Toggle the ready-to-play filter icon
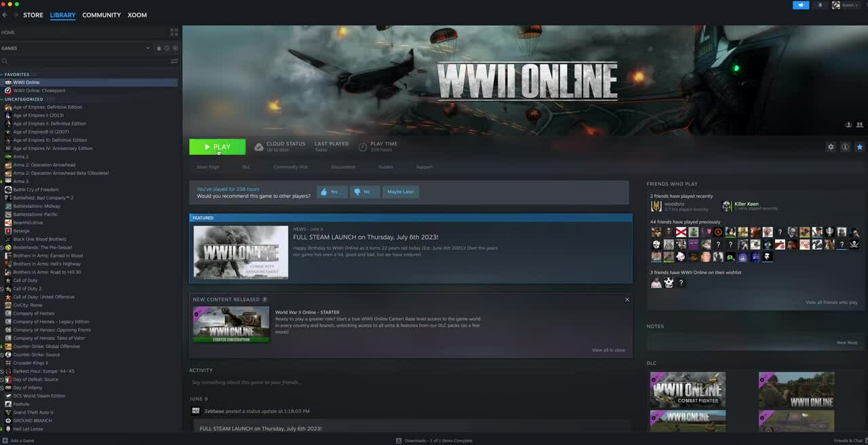 (x=176, y=48)
